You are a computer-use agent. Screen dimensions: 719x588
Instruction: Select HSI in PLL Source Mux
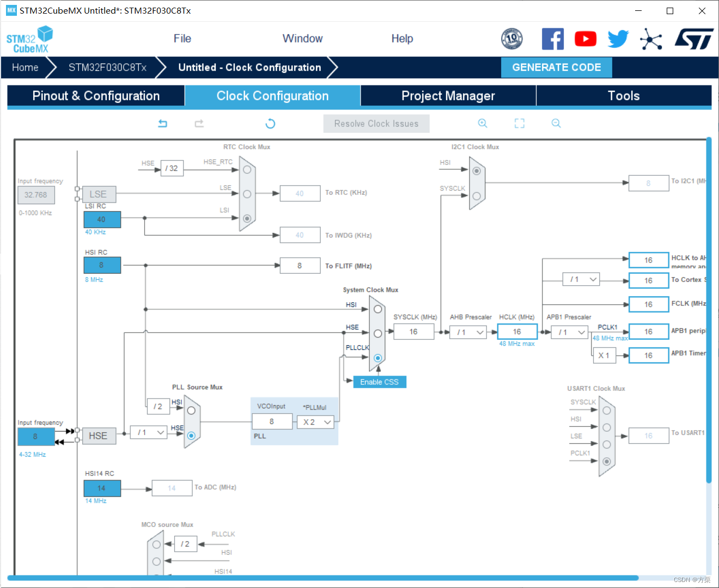pyautogui.click(x=191, y=411)
